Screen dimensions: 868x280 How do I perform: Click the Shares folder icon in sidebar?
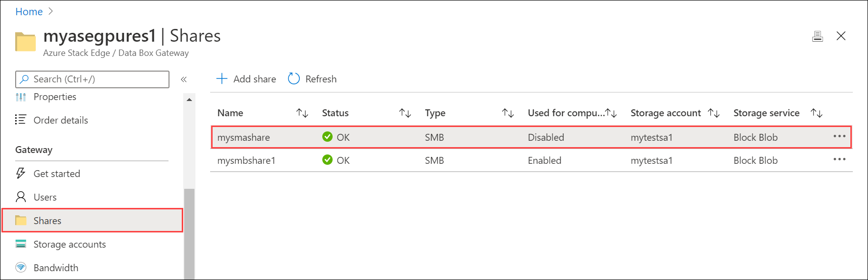tap(21, 220)
